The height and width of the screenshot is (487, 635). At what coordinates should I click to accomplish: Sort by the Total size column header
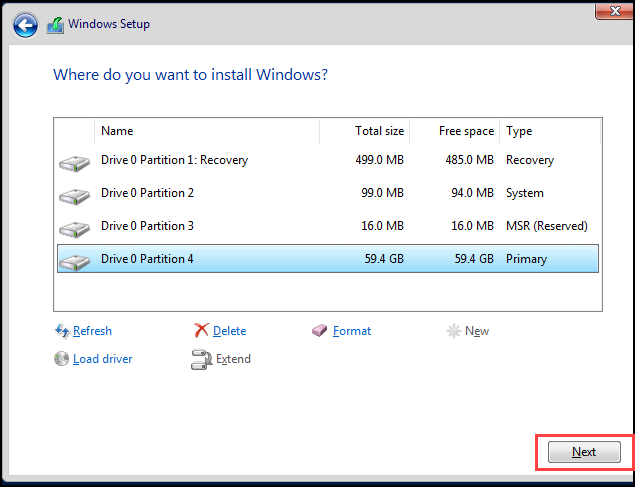364,131
